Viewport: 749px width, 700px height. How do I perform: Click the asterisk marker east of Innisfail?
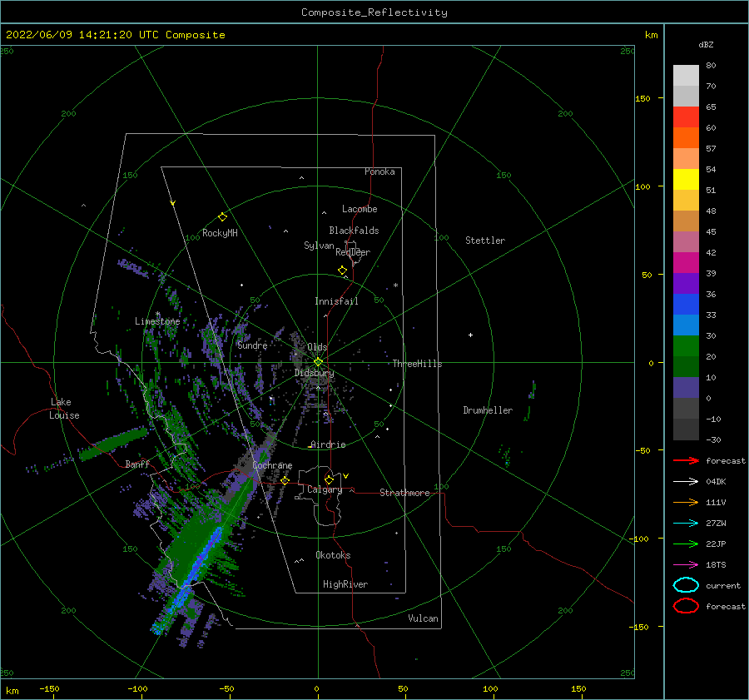tap(395, 285)
